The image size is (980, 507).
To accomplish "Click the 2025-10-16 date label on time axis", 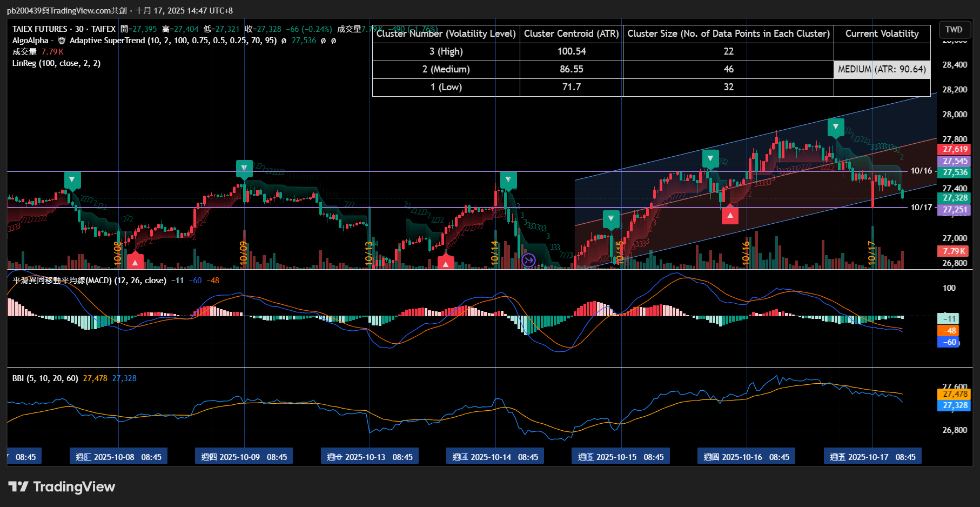I will (746, 457).
